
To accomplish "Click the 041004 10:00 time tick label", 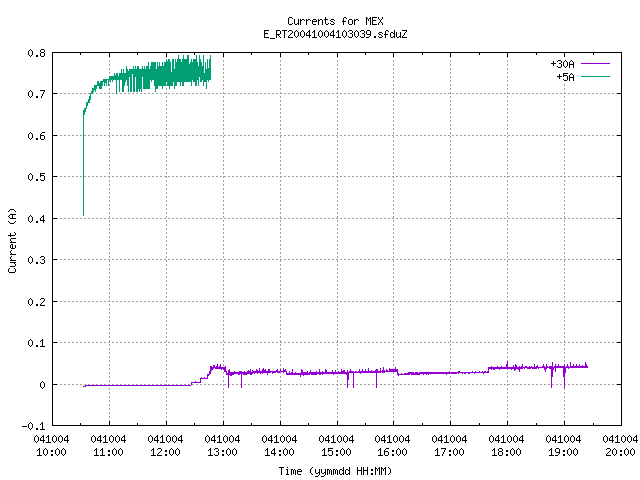I will (51, 446).
